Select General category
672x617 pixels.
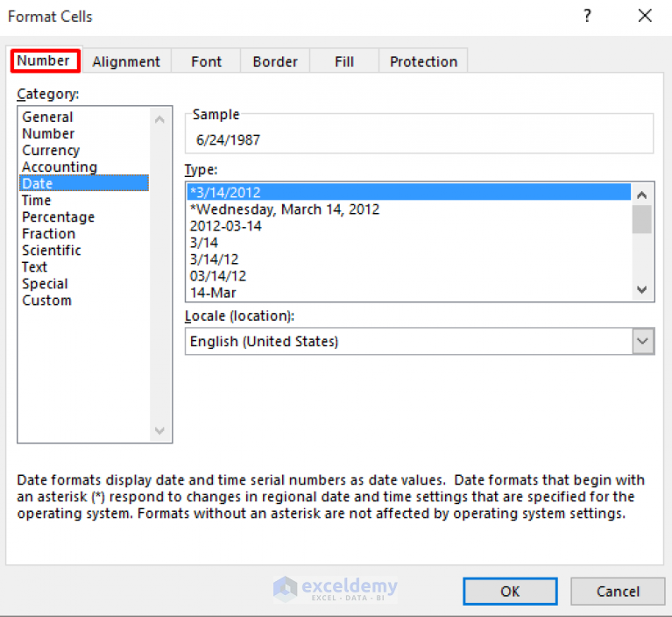point(84,117)
